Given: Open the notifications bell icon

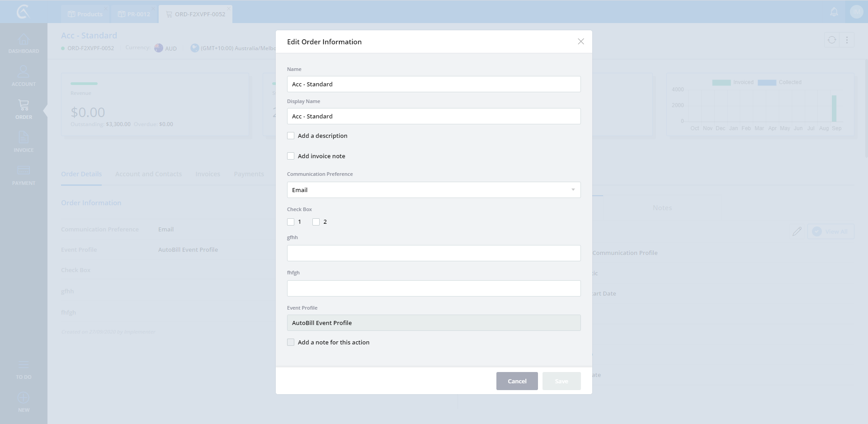Looking at the screenshot, I should pyautogui.click(x=834, y=12).
